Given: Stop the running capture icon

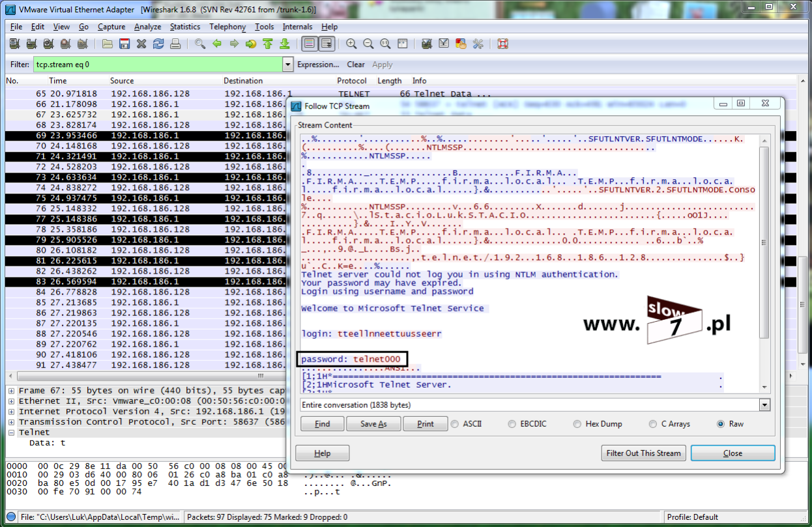Looking at the screenshot, I should (x=65, y=44).
